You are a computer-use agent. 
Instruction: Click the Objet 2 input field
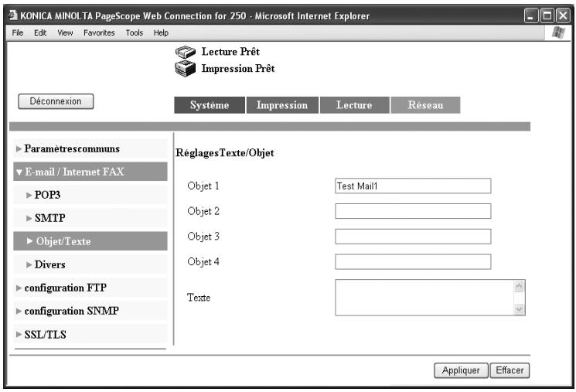click(x=413, y=211)
